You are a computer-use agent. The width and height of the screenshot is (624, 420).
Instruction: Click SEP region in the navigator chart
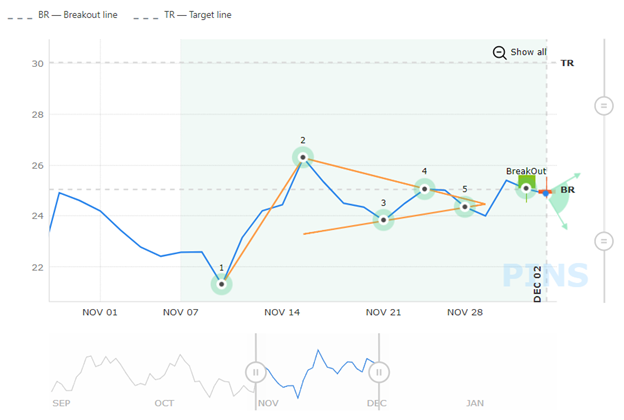pos(62,402)
